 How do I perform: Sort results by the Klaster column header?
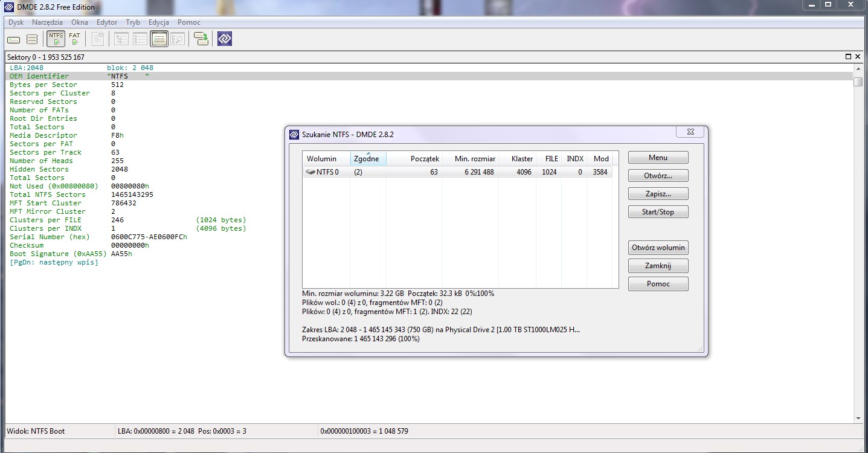517,159
